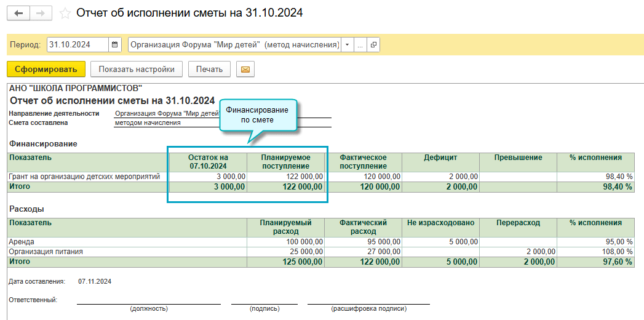Choose from list with the ellipsis button

click(x=360, y=45)
